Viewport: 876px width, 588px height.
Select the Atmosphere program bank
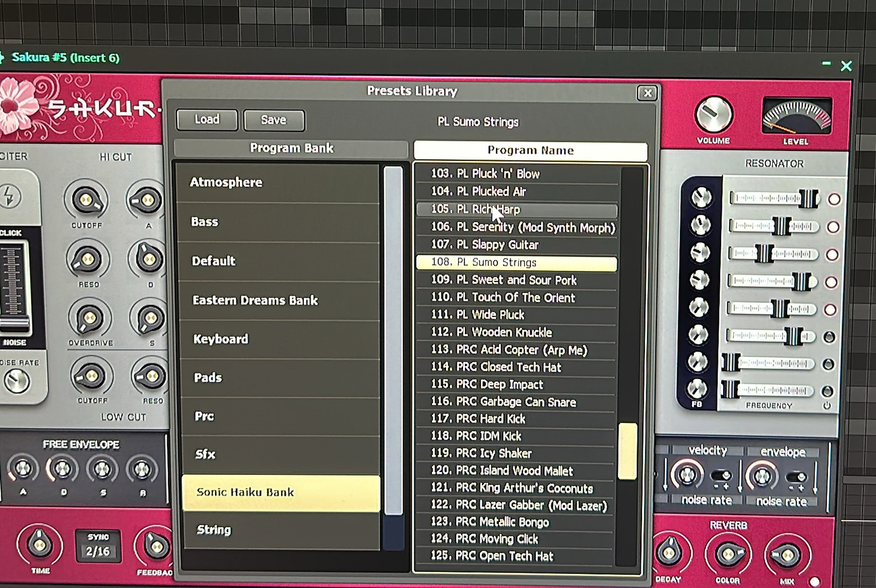coord(277,183)
